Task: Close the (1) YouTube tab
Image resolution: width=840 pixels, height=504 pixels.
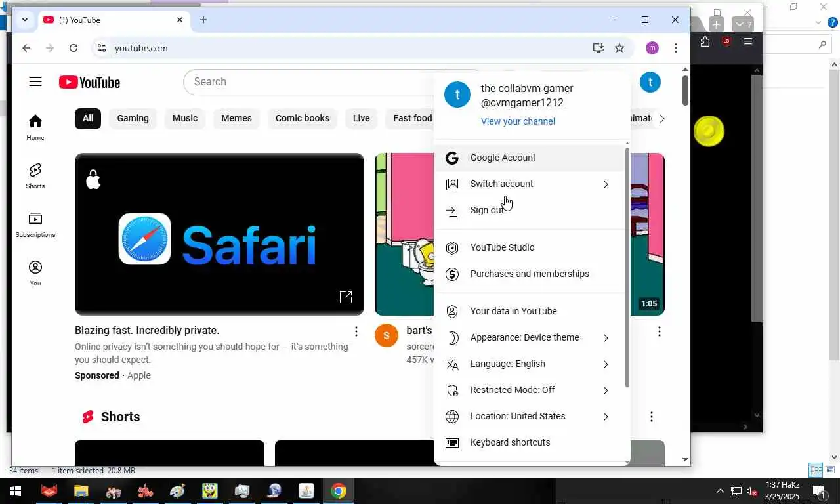Action: [180, 20]
